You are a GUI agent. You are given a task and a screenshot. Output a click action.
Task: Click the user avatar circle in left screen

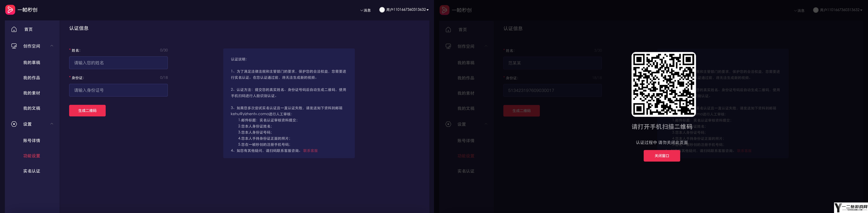382,10
